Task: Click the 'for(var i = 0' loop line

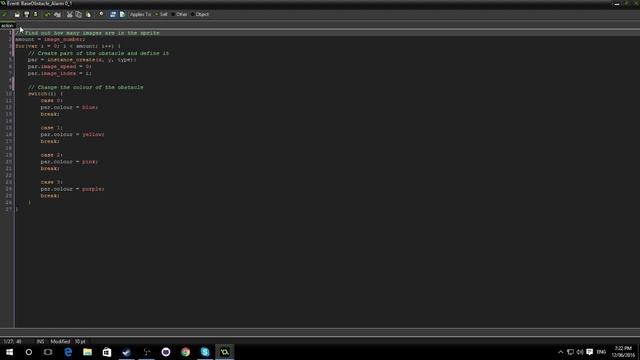Action: click(x=68, y=46)
